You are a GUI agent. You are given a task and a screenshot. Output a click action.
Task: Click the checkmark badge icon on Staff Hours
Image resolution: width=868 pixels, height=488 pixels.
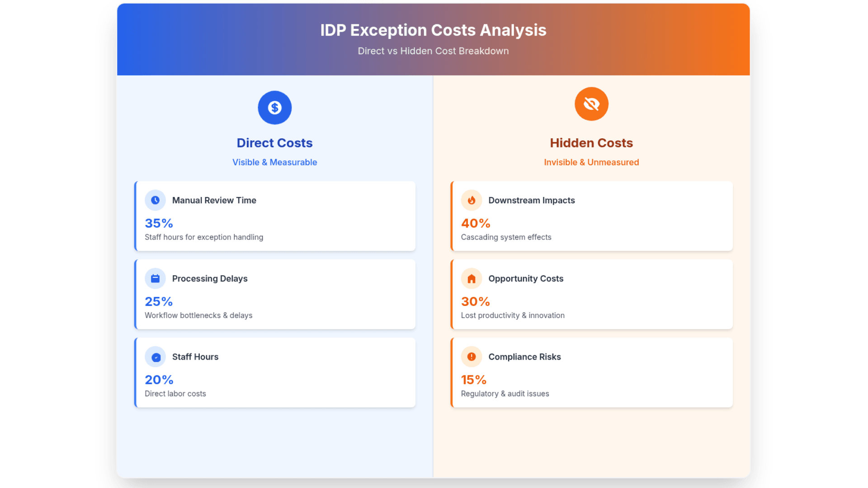click(155, 357)
